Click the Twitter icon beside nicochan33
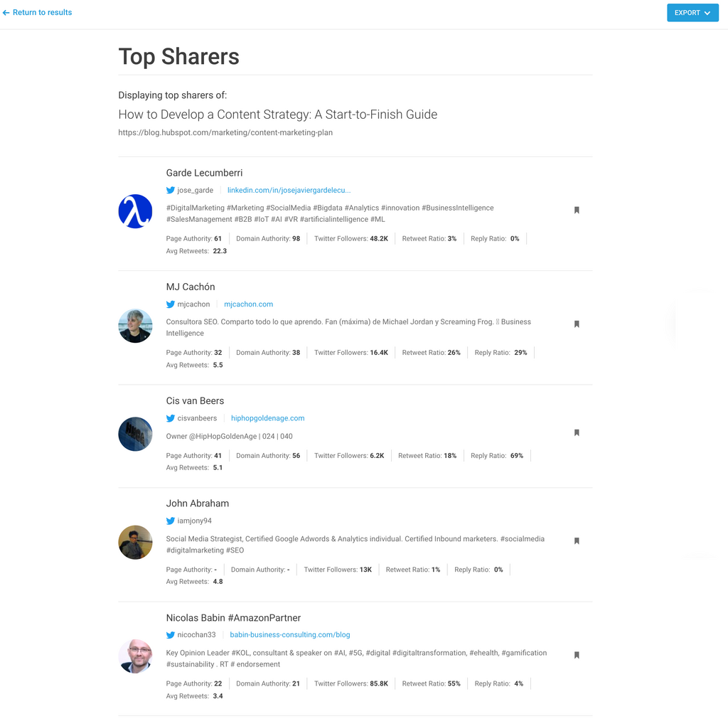 coord(171,635)
